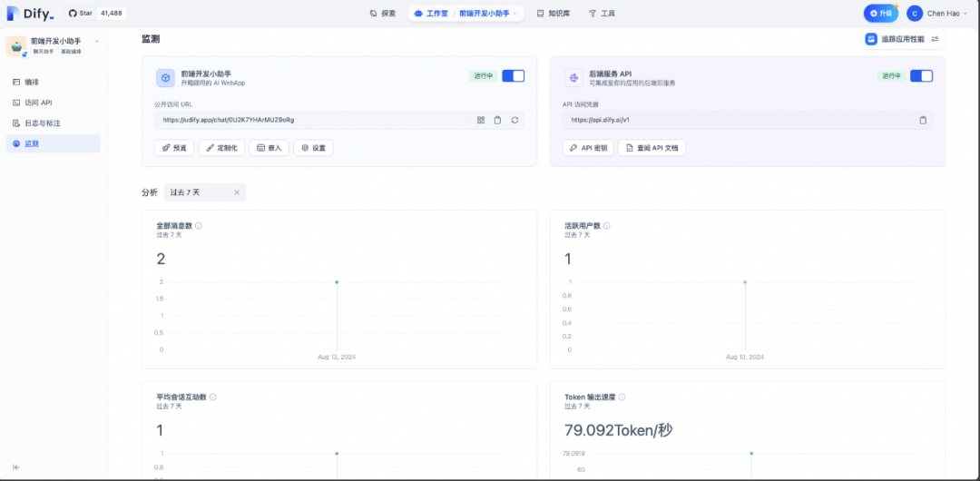Image resolution: width=980 pixels, height=481 pixels.
Task: Click the 聊天助手 tag in sidebar
Action: [x=44, y=52]
